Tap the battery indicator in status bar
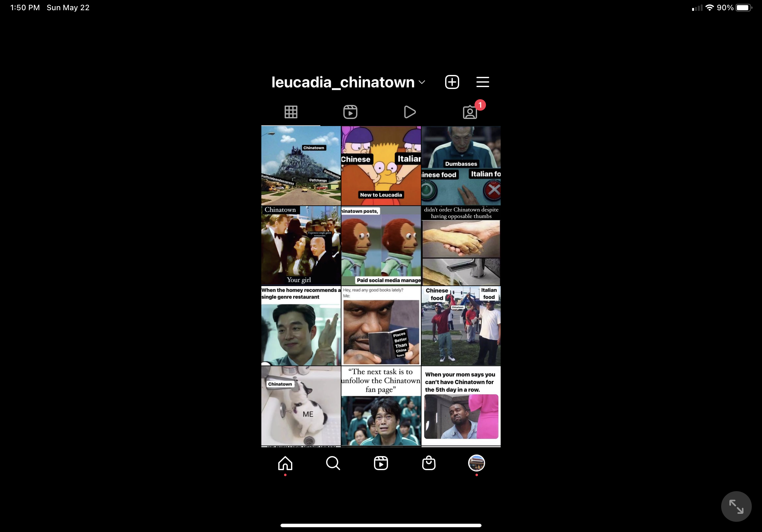762x532 pixels. 744,8
